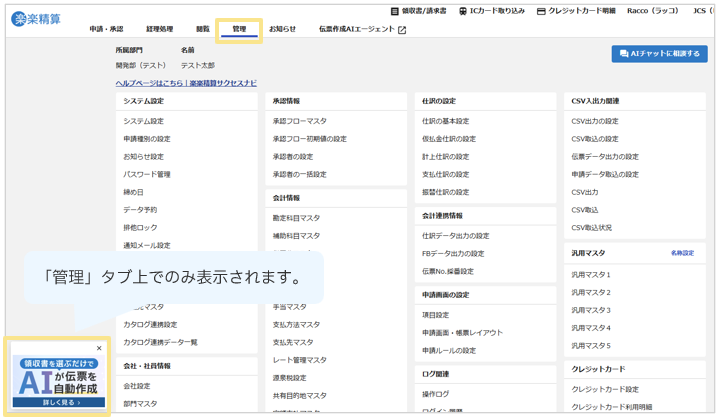Open 支払仕訳の設定
Screen dimensions: 720x418
tap(445, 175)
